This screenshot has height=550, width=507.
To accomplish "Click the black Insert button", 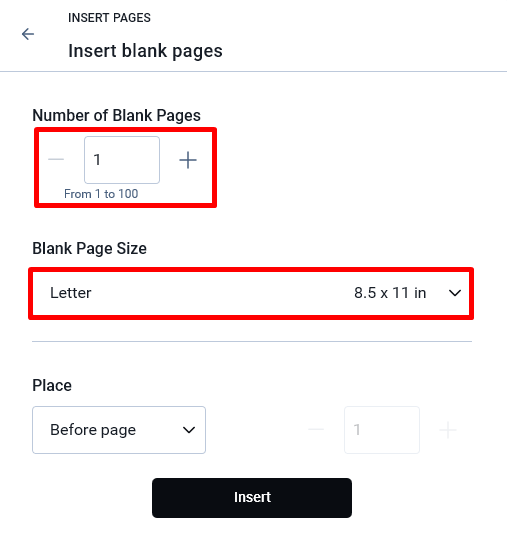I will 252,498.
